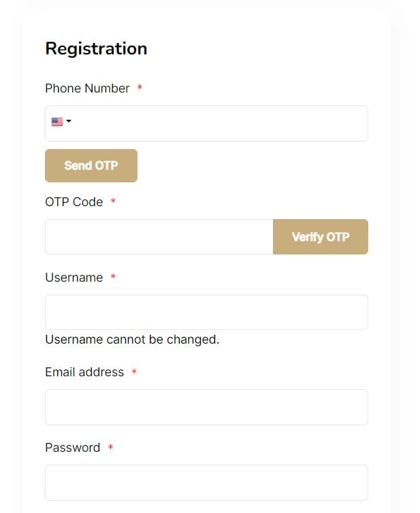
Task: Click the OTP Code field label
Action: (x=74, y=202)
